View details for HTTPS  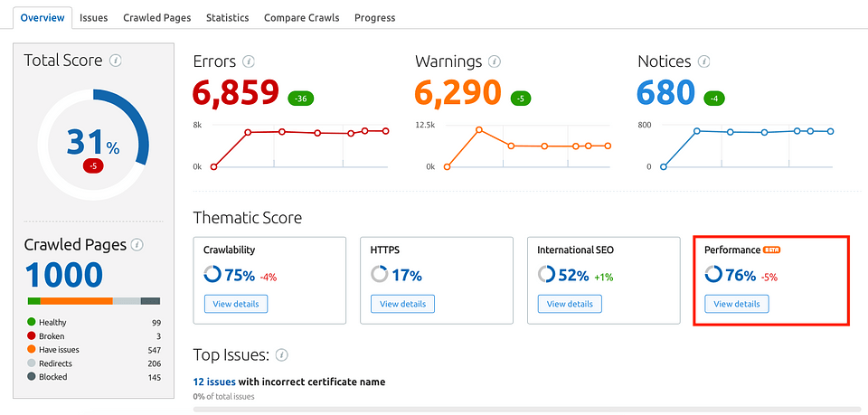403,304
